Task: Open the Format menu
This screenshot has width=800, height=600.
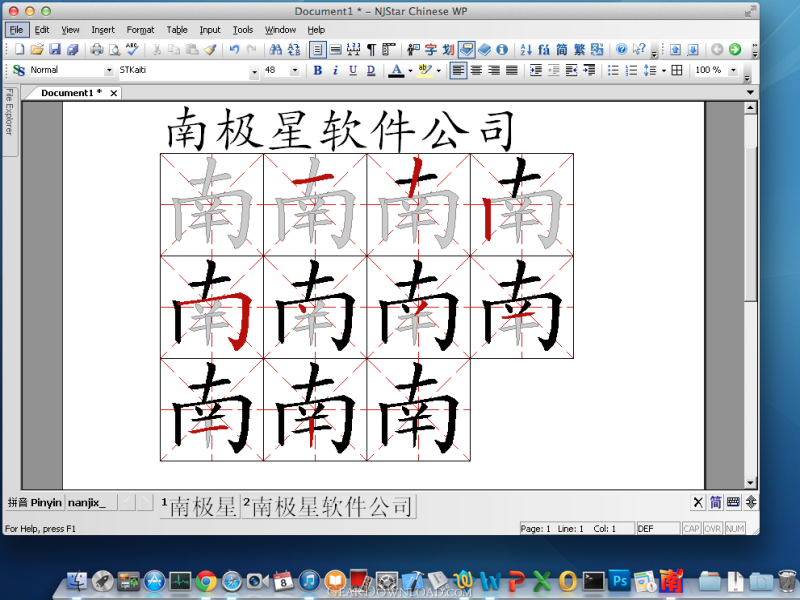Action: click(140, 30)
